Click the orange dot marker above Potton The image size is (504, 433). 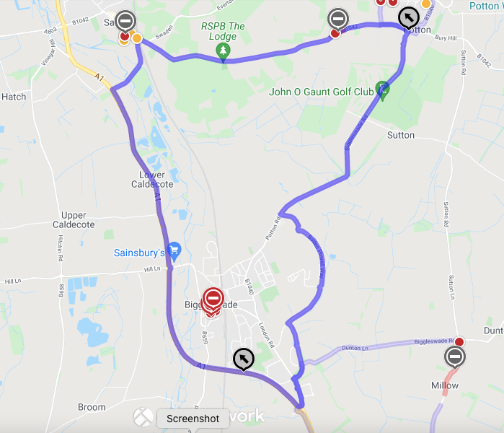click(x=426, y=4)
